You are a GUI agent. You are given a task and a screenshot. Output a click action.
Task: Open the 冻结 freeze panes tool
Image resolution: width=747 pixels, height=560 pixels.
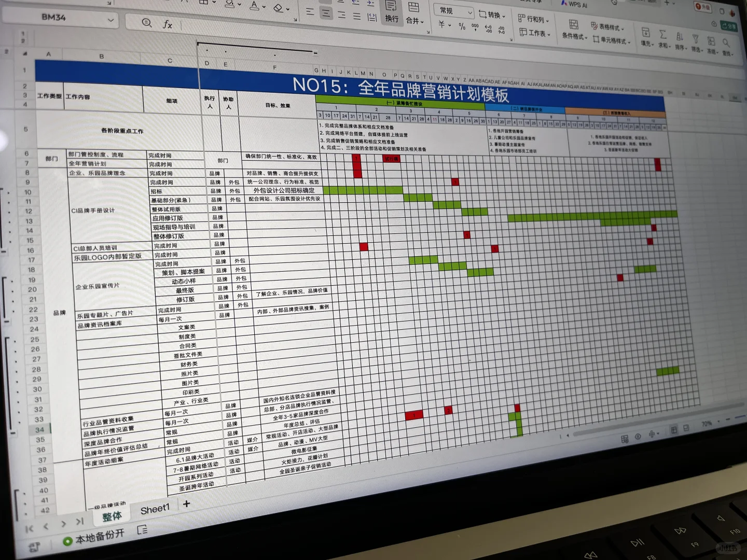coord(711,45)
